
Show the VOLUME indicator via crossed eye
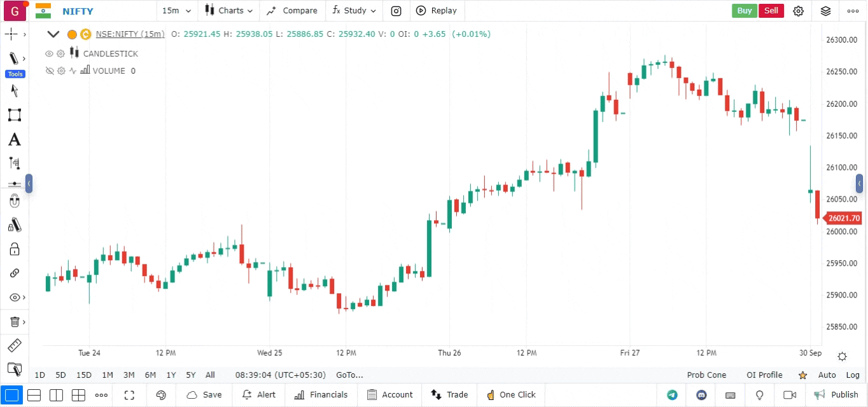tap(49, 71)
